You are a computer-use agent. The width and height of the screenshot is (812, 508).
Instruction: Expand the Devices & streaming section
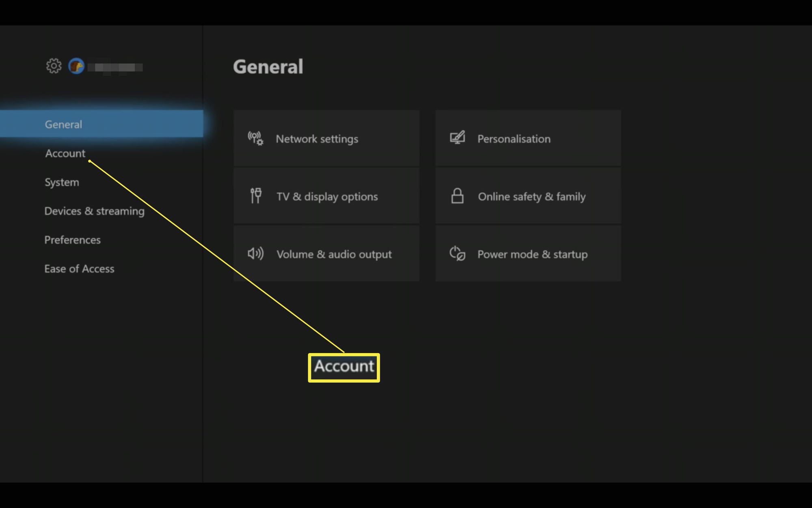click(x=95, y=211)
